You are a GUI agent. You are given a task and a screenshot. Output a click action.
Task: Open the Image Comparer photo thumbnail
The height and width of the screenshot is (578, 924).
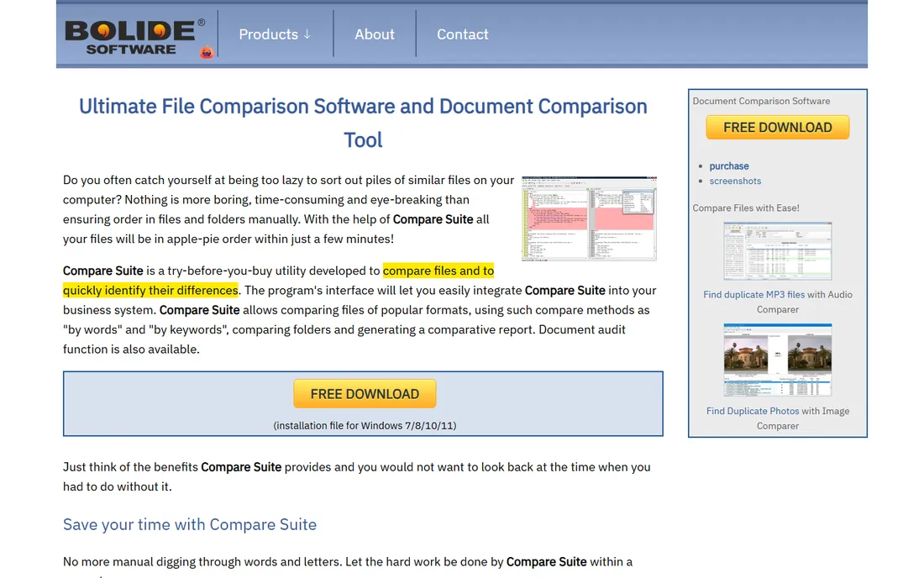(x=777, y=360)
